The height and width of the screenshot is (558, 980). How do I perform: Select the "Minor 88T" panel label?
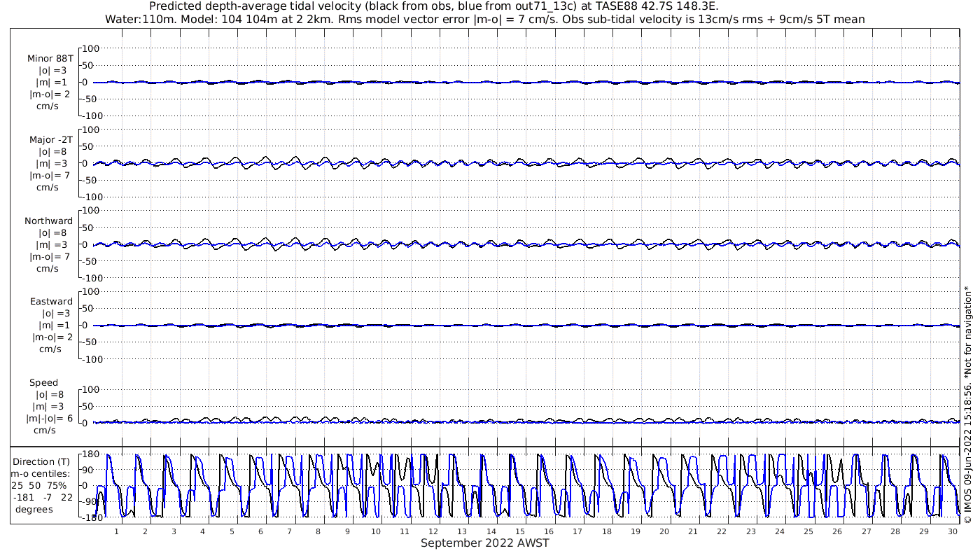click(x=50, y=58)
